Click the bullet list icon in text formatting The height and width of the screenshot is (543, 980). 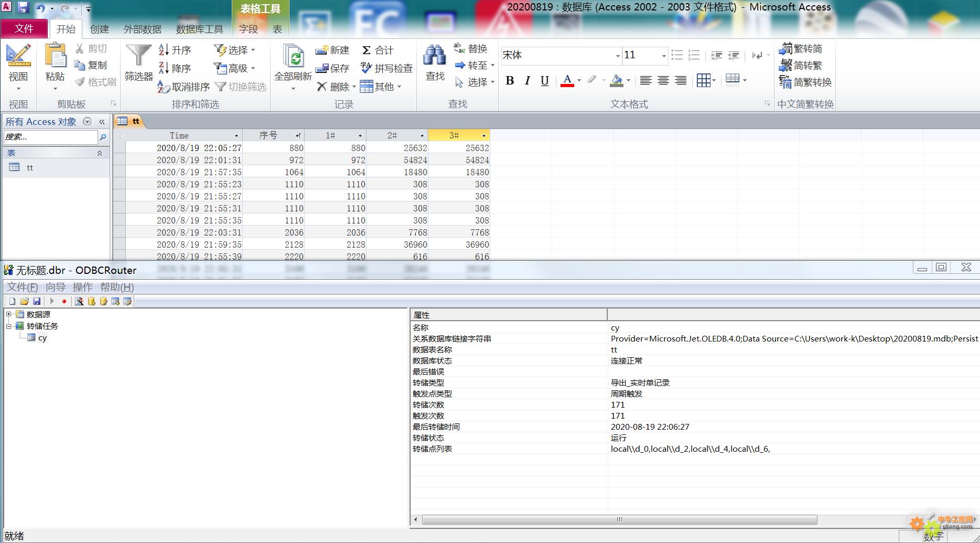[x=677, y=55]
